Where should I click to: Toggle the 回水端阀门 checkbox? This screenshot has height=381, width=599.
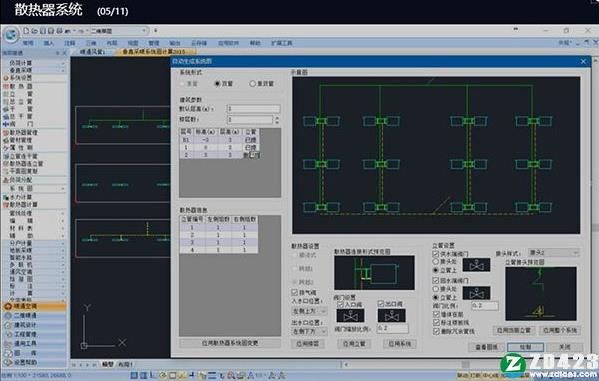coord(435,280)
